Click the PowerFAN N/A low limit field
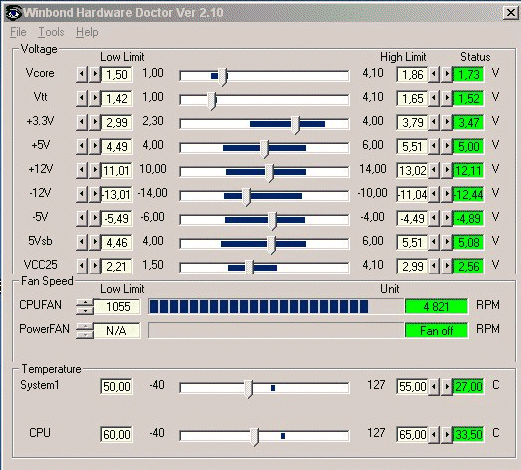Viewport: 521px width, 470px height. (117, 330)
